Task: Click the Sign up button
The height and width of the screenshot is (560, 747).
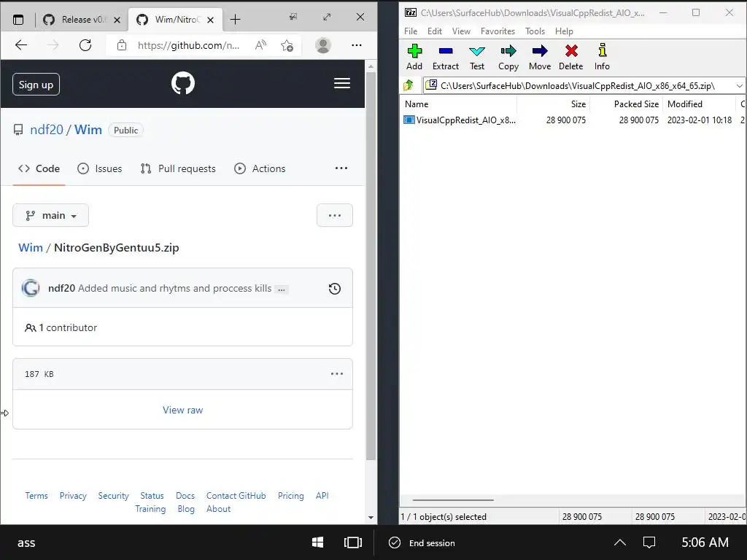Action: coord(36,85)
